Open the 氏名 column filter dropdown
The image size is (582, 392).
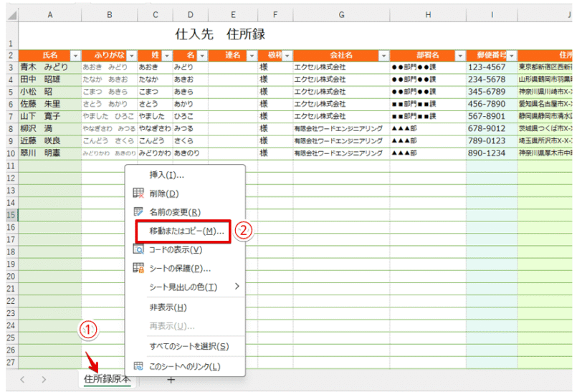coord(76,56)
